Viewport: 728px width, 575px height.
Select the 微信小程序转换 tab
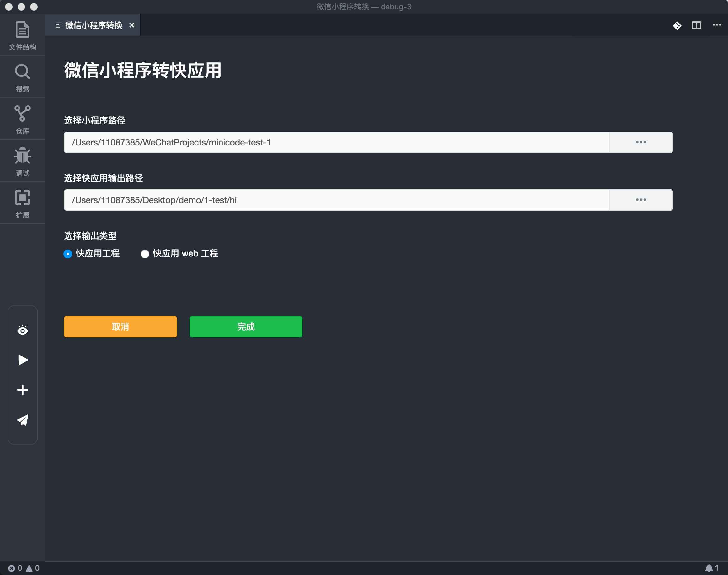(93, 25)
